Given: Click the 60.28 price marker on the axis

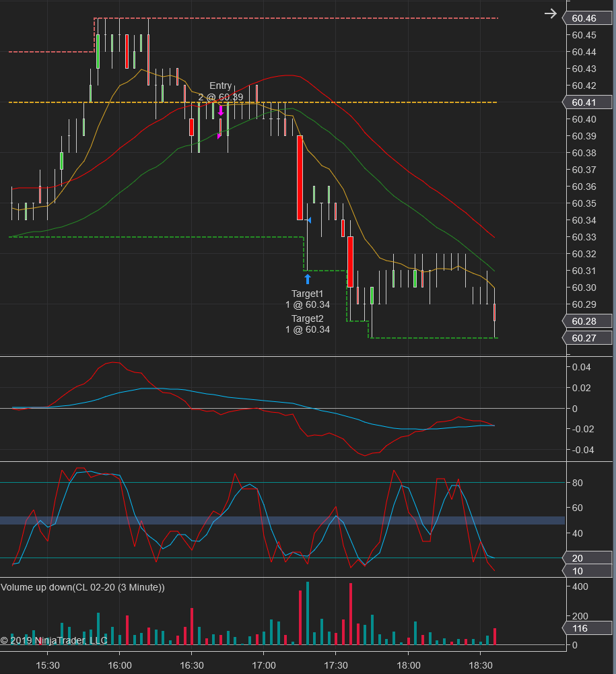Looking at the screenshot, I should click(x=587, y=321).
